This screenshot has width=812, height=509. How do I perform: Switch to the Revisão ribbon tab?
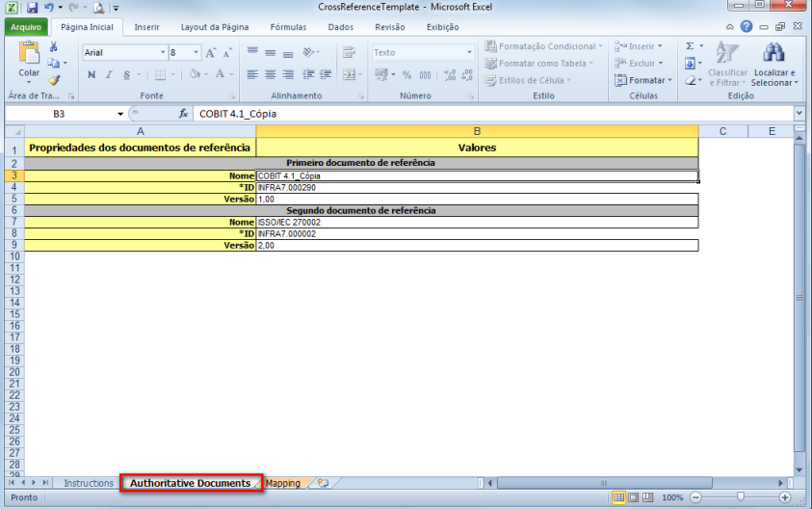(x=389, y=27)
